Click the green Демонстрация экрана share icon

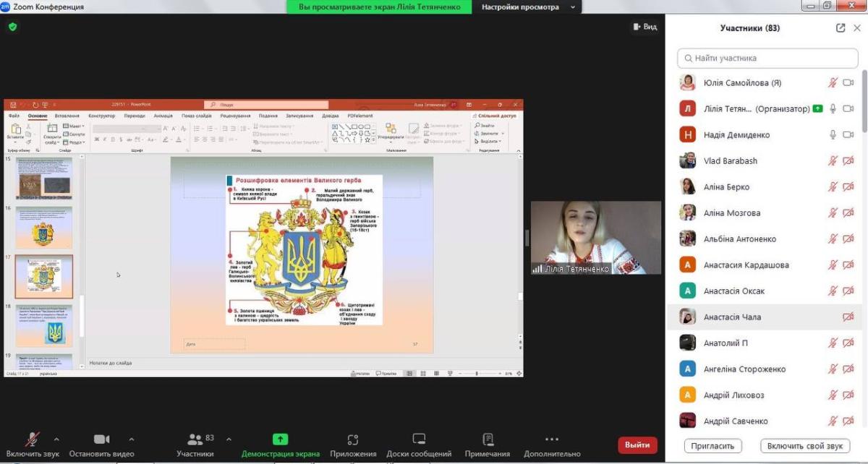tap(280, 439)
